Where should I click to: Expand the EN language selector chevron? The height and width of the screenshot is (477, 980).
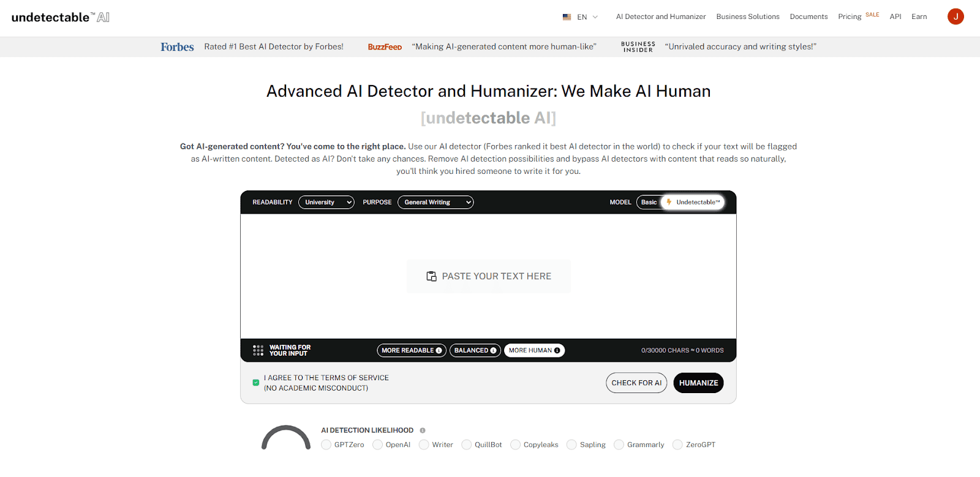coord(595,17)
